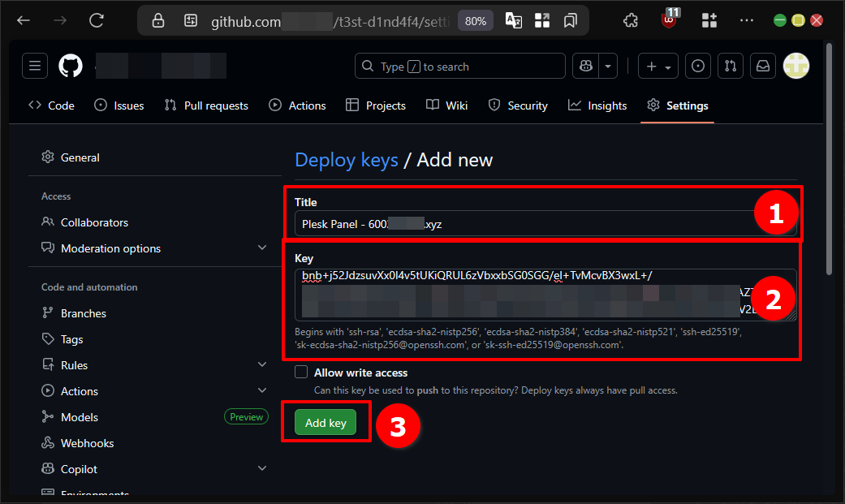Open the notifications inbox icon

(763, 67)
